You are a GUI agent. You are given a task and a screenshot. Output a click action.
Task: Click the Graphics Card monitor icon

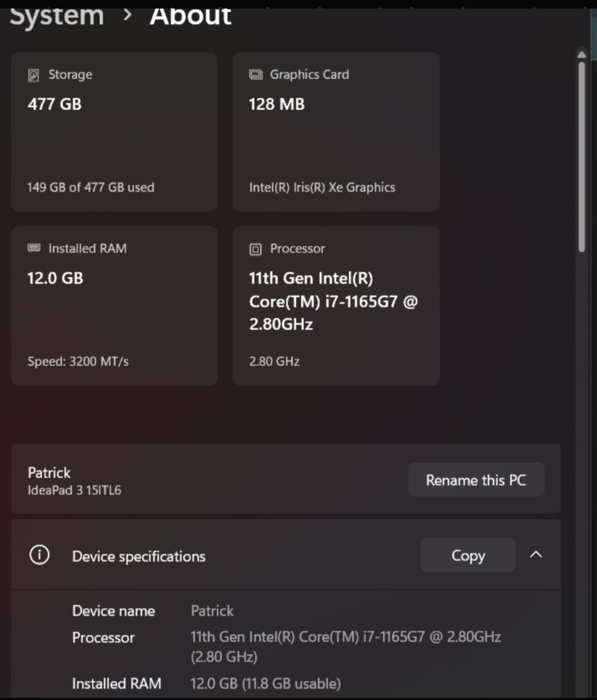(256, 75)
